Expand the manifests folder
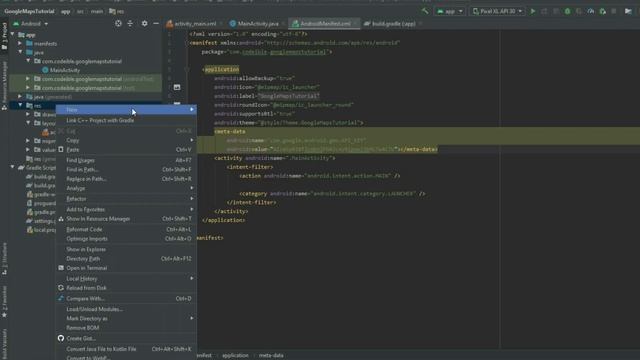 pyautogui.click(x=20, y=43)
